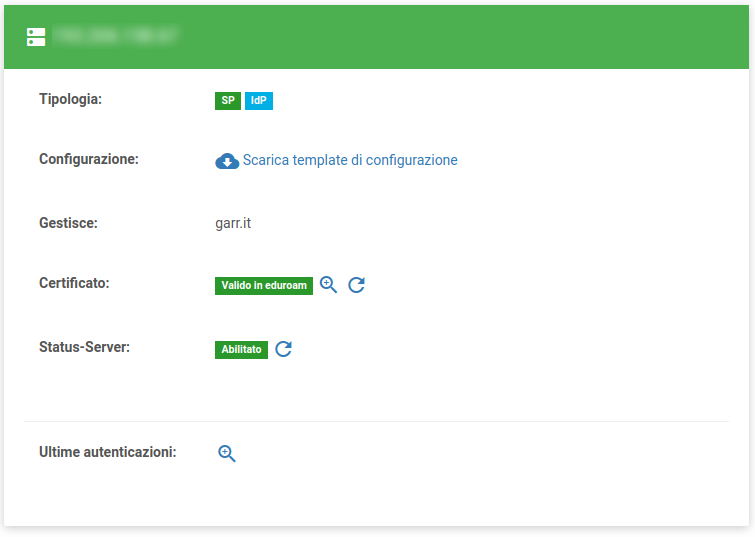Refresh the Status-Server check

pos(283,349)
